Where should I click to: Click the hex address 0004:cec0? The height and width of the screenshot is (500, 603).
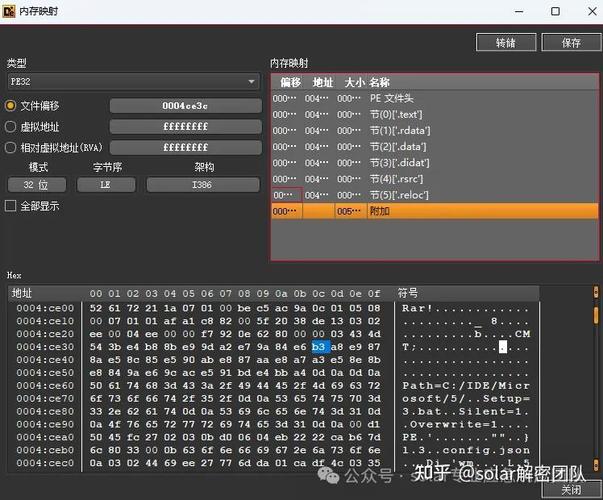(45, 463)
